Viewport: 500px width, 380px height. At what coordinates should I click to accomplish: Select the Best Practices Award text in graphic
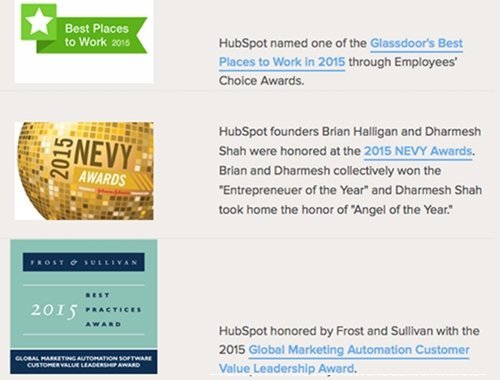[x=113, y=310]
